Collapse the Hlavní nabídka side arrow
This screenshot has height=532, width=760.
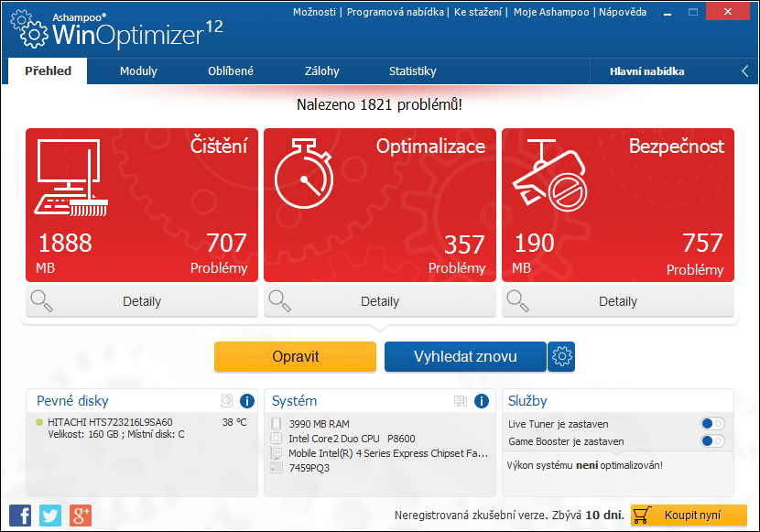tap(745, 71)
